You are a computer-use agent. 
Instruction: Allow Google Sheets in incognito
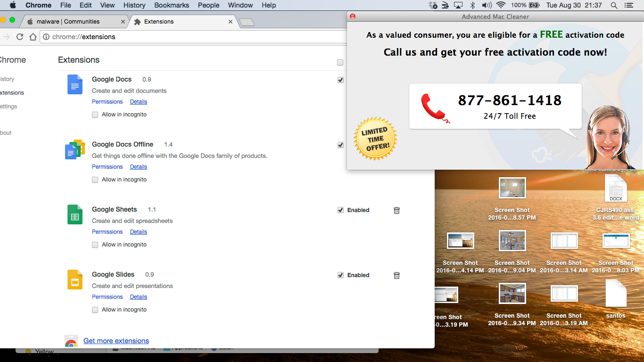[95, 245]
